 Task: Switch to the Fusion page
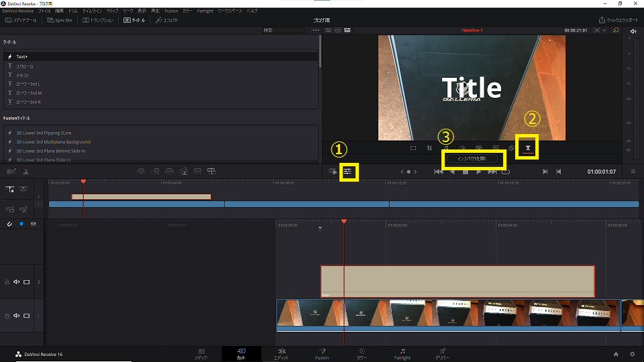coord(322,354)
